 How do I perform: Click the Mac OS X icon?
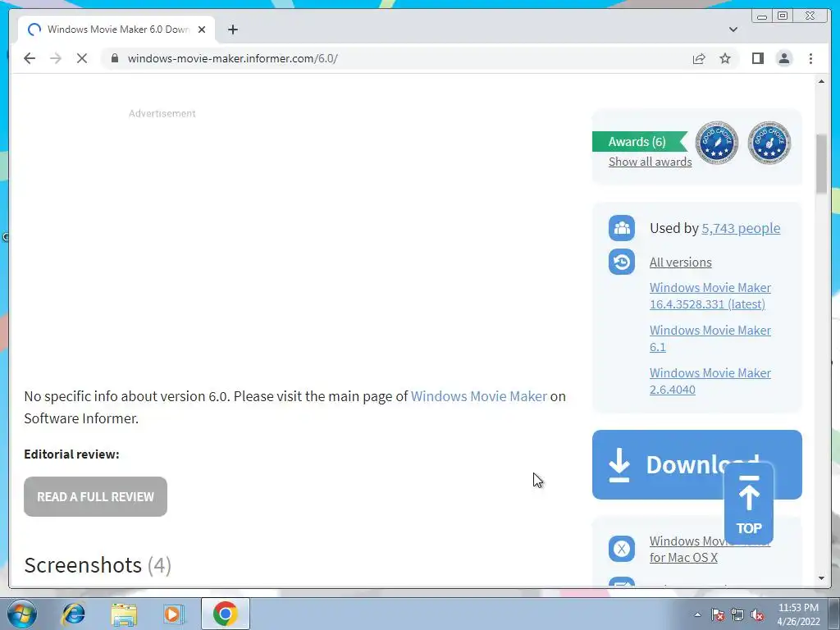tap(622, 549)
